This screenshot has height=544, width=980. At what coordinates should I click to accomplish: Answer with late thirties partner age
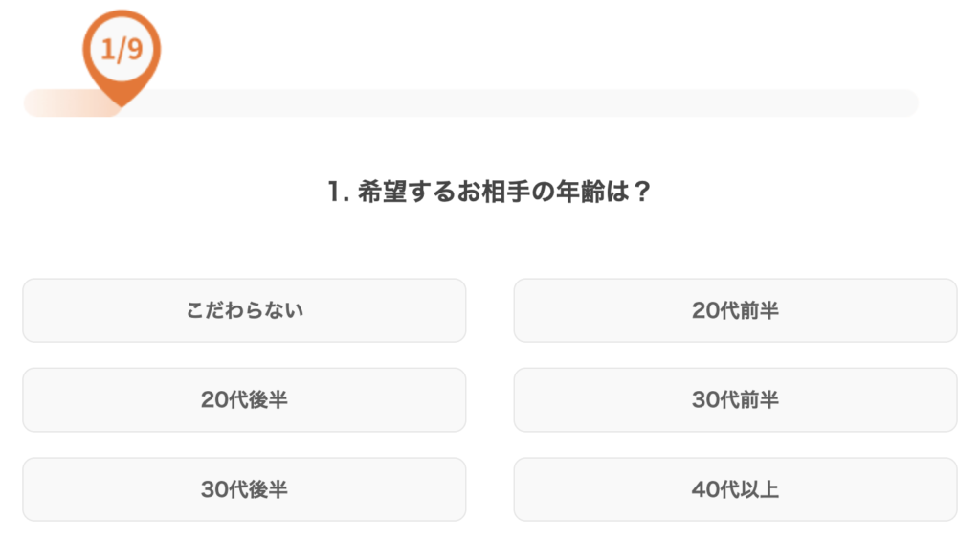pyautogui.click(x=244, y=489)
